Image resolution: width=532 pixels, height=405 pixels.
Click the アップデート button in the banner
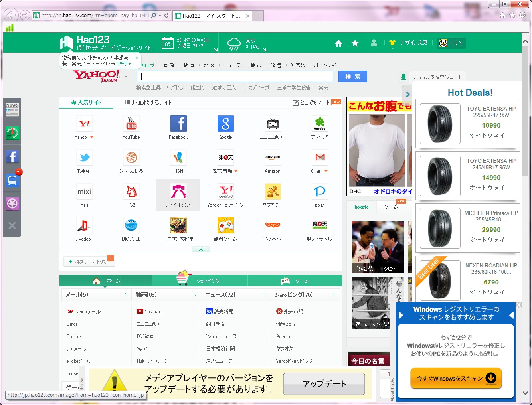(324, 384)
